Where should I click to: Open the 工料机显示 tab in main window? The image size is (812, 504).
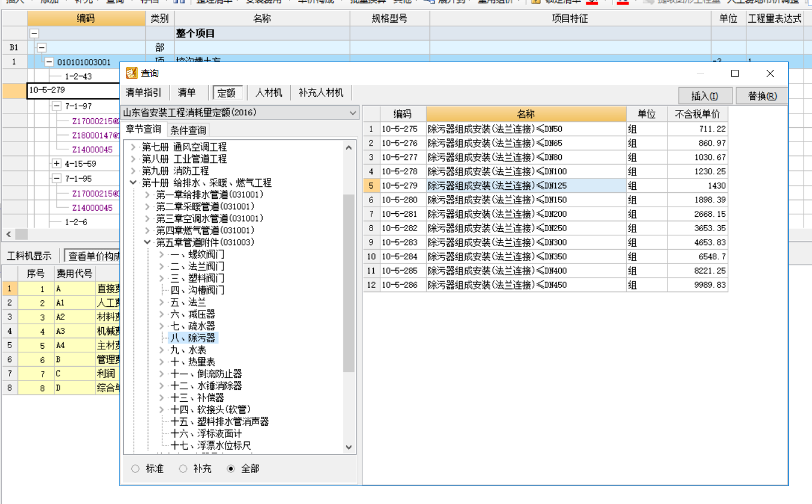[x=30, y=256]
